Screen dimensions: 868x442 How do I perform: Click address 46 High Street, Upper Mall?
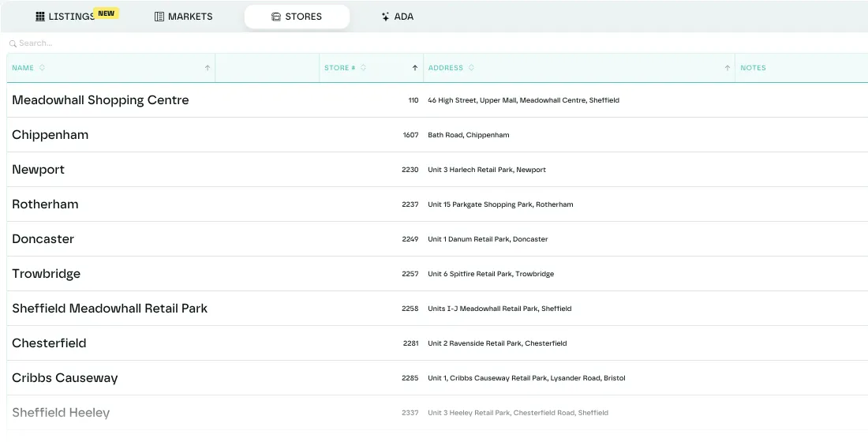point(524,100)
